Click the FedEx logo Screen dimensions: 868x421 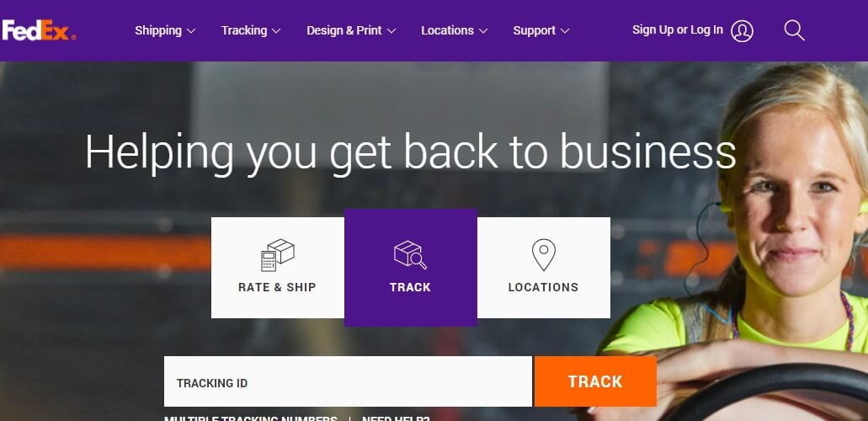pyautogui.click(x=39, y=30)
